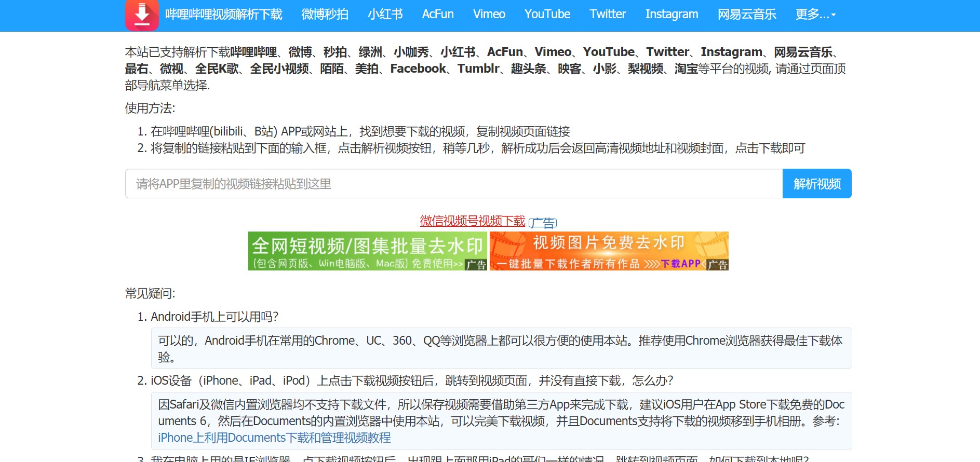Click '使用方法:' heading text
The image size is (980, 462).
click(150, 108)
